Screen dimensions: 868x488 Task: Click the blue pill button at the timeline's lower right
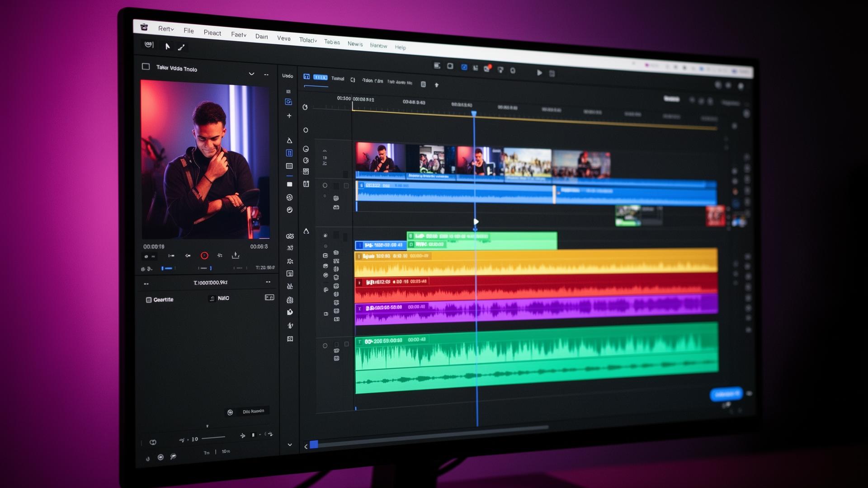pyautogui.click(x=726, y=394)
